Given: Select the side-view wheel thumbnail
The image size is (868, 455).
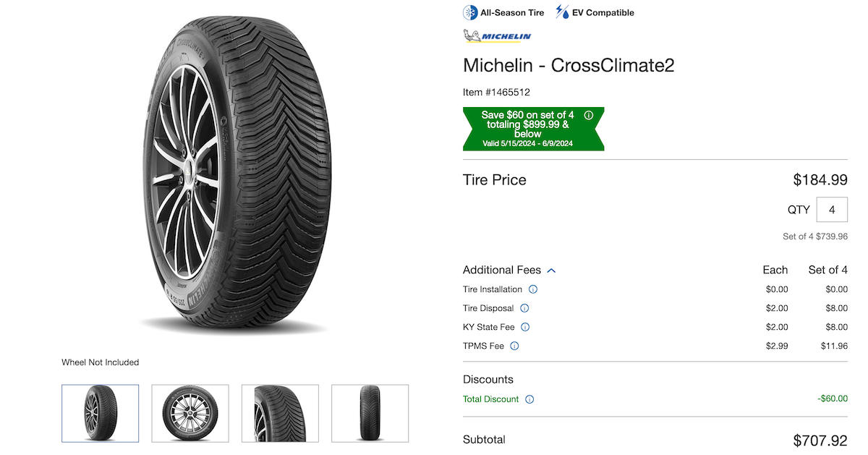Looking at the screenshot, I should pos(190,413).
